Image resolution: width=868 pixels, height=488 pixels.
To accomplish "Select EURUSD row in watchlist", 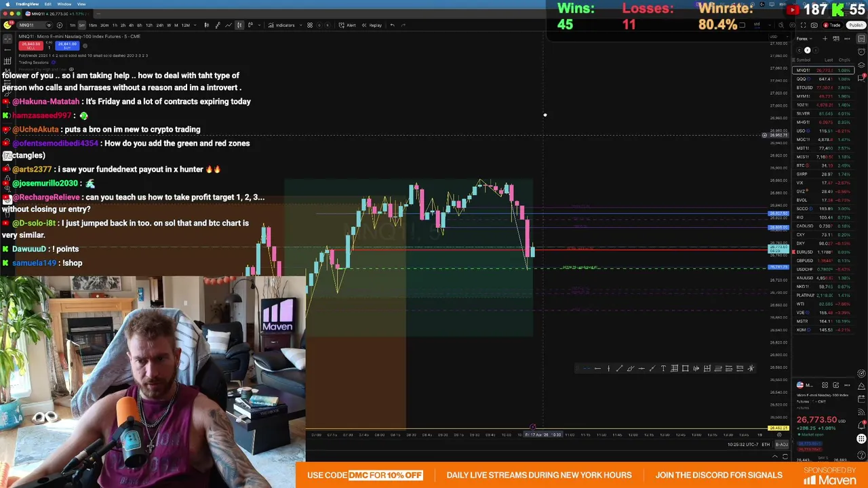I will (823, 252).
